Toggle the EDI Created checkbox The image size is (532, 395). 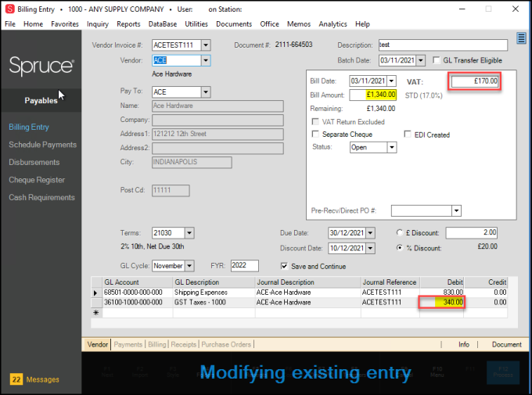point(407,134)
